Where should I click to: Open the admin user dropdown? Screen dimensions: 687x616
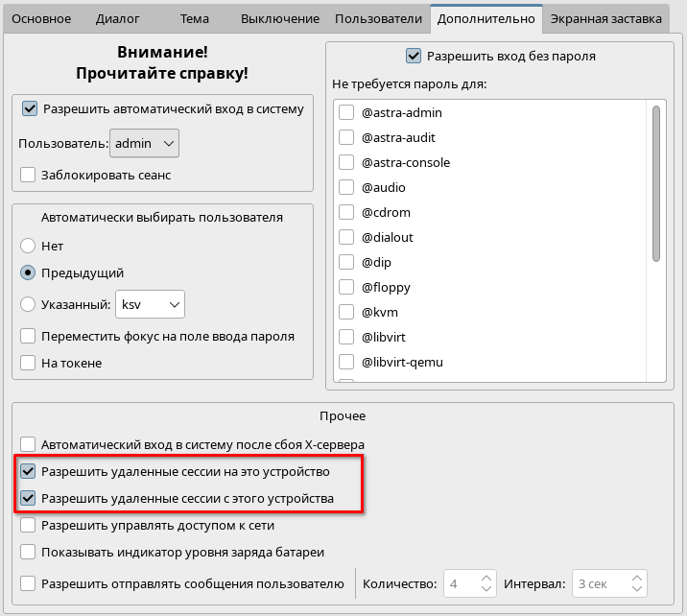point(144,143)
